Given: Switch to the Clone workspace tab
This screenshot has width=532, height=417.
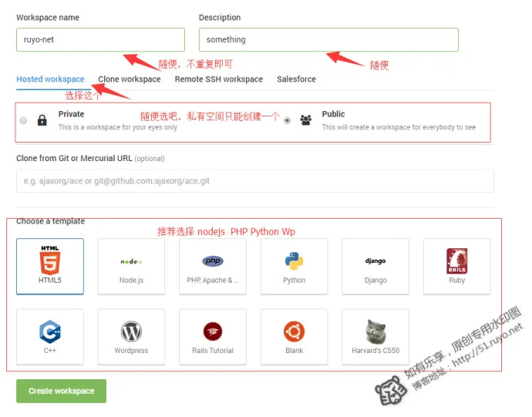Looking at the screenshot, I should point(130,79).
